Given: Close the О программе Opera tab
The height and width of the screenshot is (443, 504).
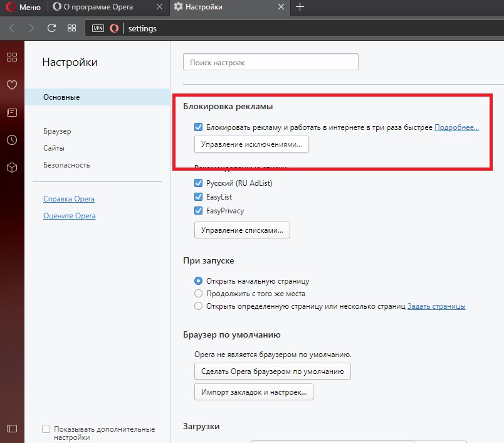Looking at the screenshot, I should pyautogui.click(x=159, y=7).
